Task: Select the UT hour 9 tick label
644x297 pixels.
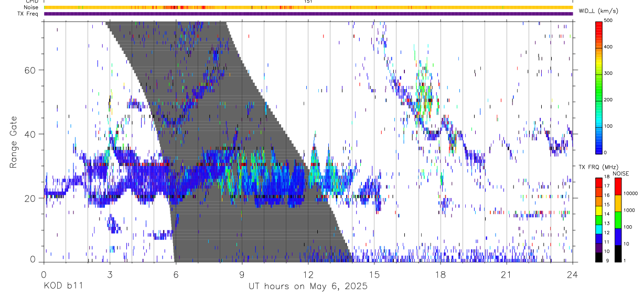Action: [242, 274]
